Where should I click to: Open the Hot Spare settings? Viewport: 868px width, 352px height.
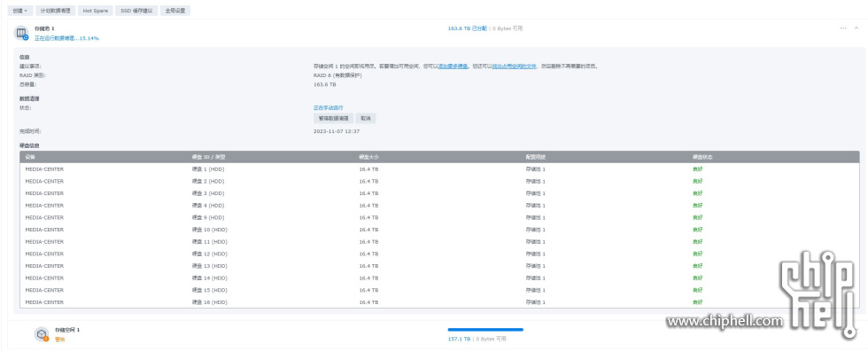pyautogui.click(x=96, y=11)
